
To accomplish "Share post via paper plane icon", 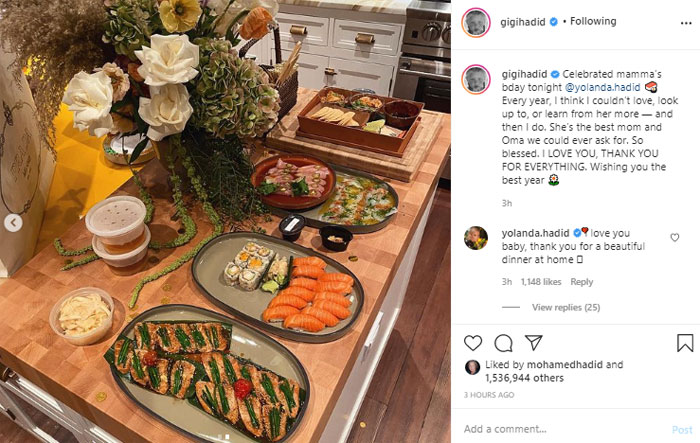I will pyautogui.click(x=533, y=343).
